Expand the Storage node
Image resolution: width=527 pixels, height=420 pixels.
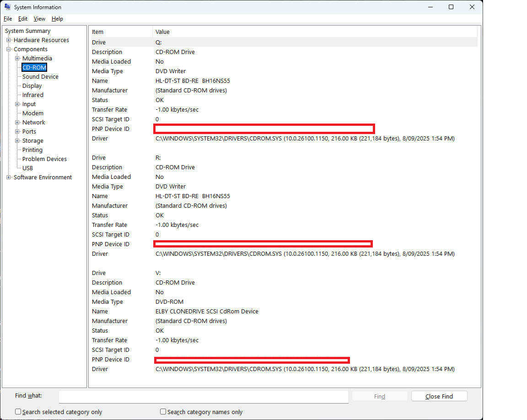click(17, 140)
